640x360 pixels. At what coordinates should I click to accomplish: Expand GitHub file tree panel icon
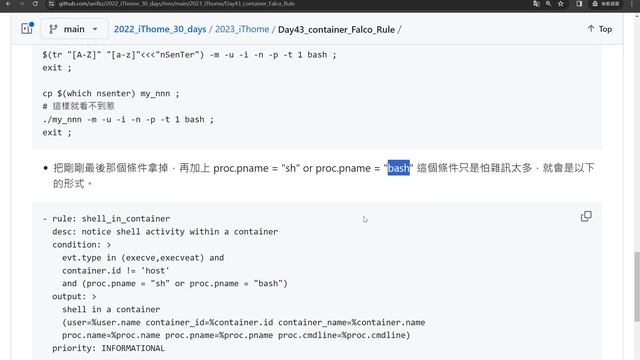click(27, 29)
